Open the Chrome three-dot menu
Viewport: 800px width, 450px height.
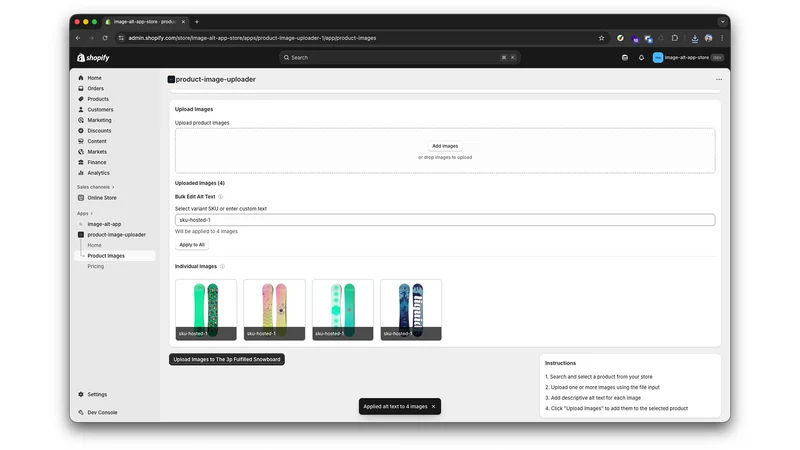point(722,38)
